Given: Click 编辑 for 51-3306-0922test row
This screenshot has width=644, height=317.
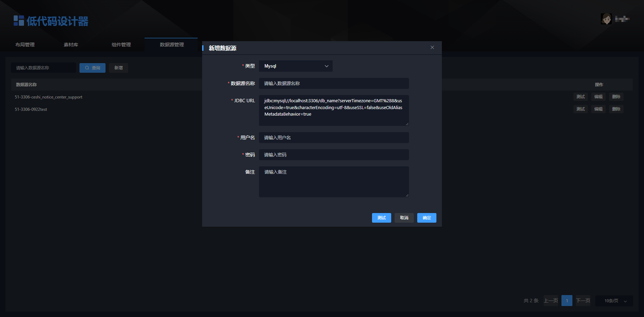Looking at the screenshot, I should pos(598,109).
